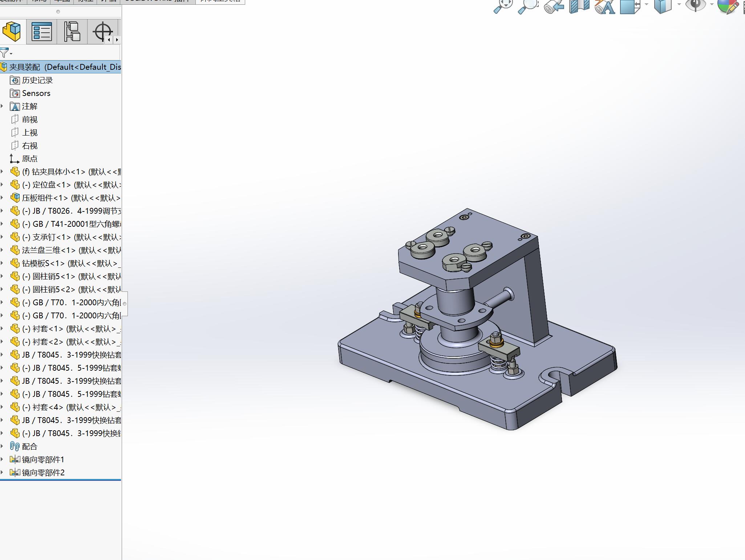Expand the 镜向零部件2 mirror feature
This screenshot has height=560, width=745.
tap(2, 472)
